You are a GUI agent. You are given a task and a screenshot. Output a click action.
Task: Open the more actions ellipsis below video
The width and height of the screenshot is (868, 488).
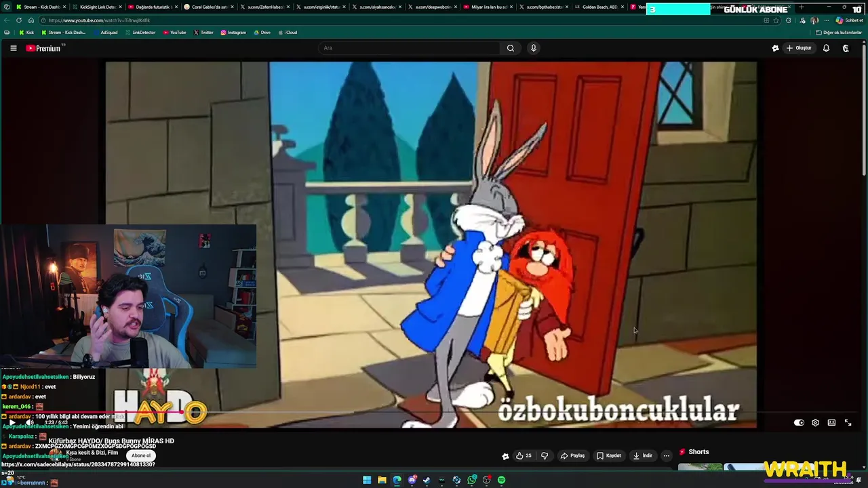(666, 455)
